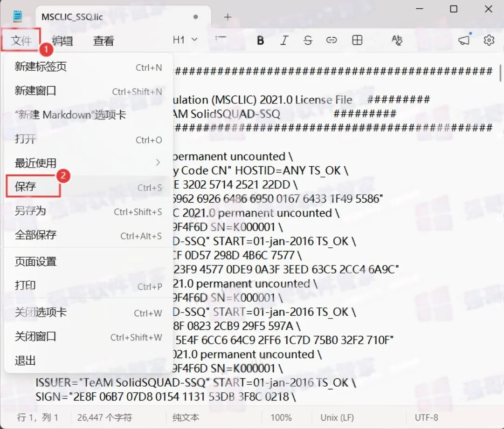
Task: Click the UTF-8 encoding indicator
Action: click(426, 417)
